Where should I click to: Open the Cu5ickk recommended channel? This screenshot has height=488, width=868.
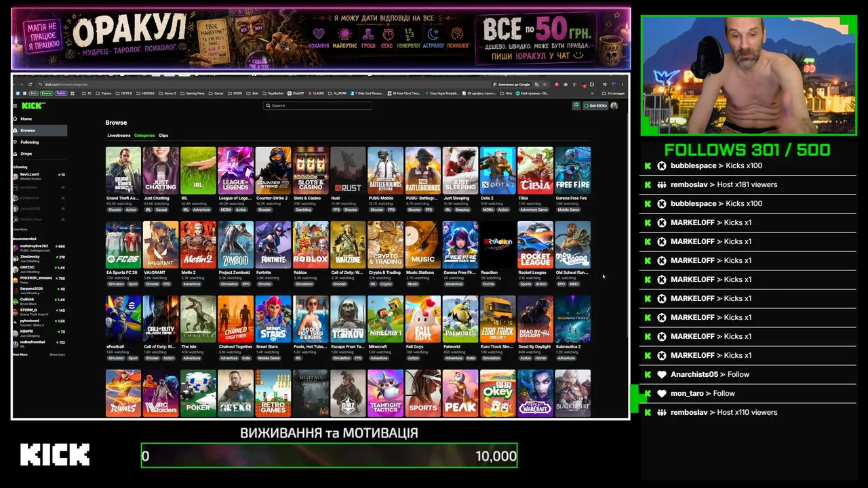pyautogui.click(x=39, y=301)
